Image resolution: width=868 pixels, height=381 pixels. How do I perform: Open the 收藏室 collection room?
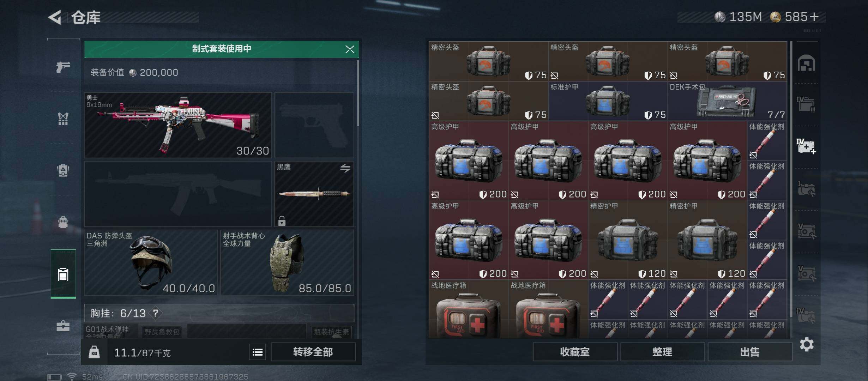tap(575, 352)
